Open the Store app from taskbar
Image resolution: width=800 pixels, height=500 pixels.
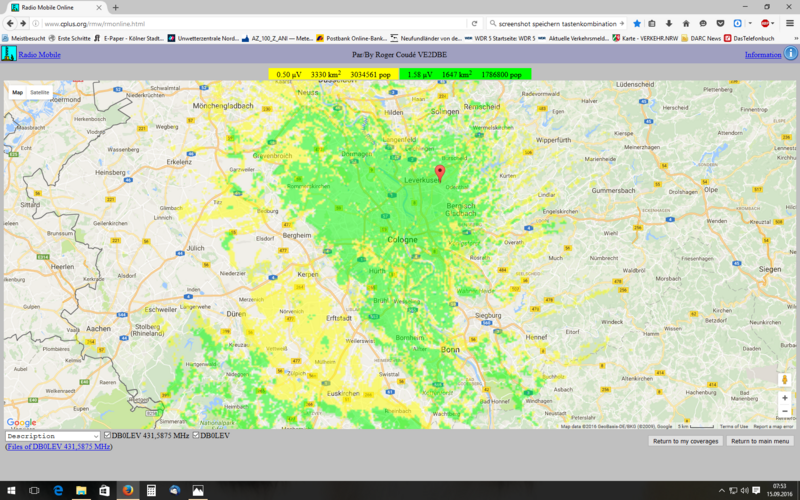pos(104,490)
